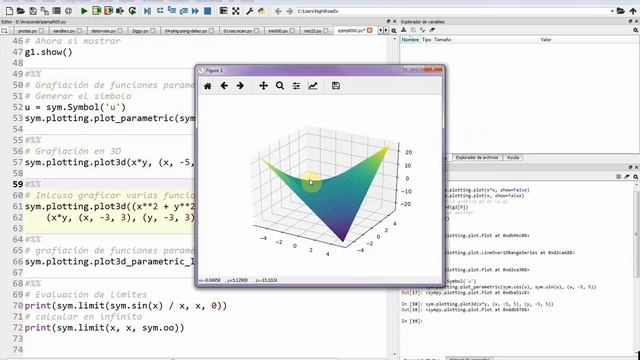Start debugging the file
This screenshot has height=360, width=640.
tap(148, 11)
